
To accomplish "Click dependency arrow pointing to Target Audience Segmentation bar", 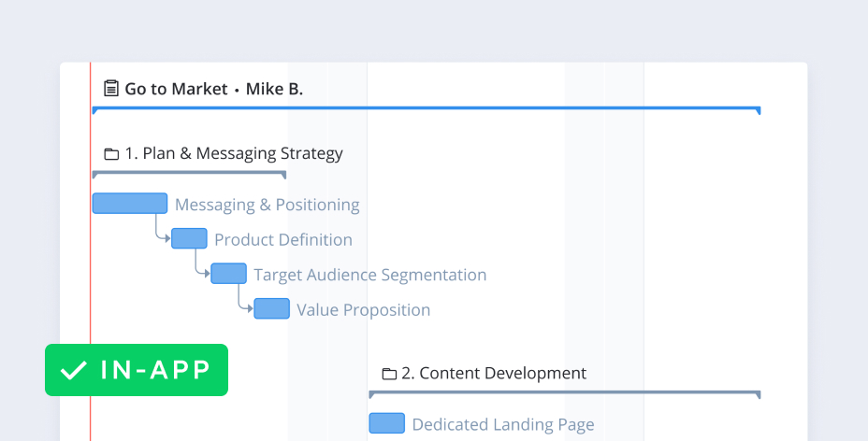I will (x=205, y=274).
